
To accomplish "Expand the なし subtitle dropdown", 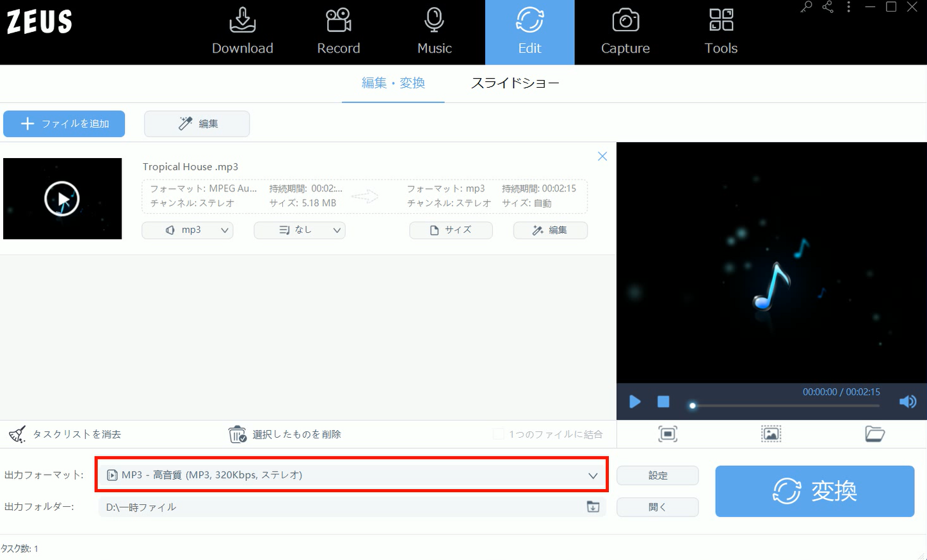I will click(300, 230).
